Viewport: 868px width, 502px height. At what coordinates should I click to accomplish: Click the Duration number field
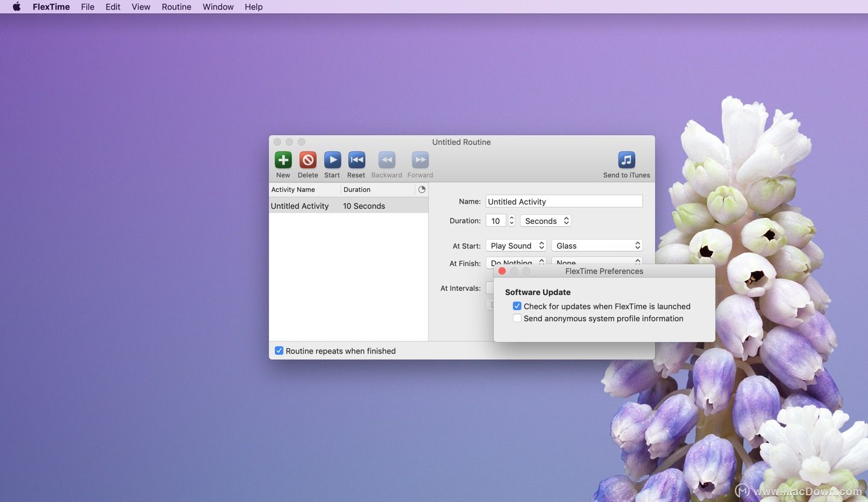click(495, 221)
